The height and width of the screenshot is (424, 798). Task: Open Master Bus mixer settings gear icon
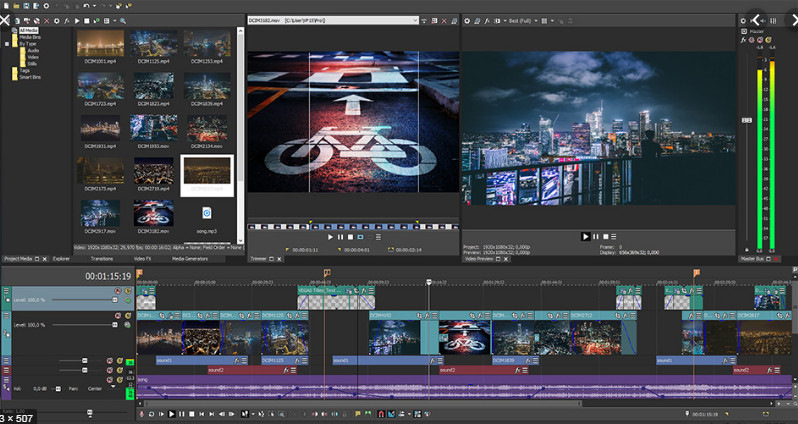743,20
